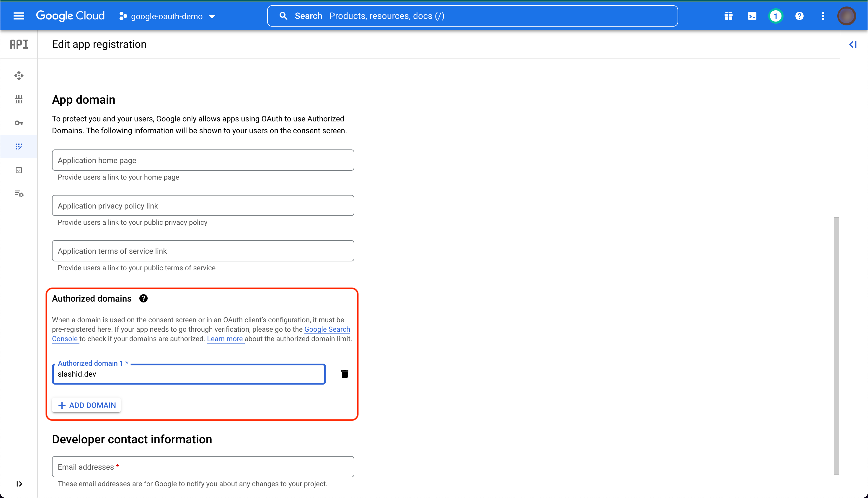
Task: Open the google-oauth-demo project selector dropdown
Action: point(167,16)
